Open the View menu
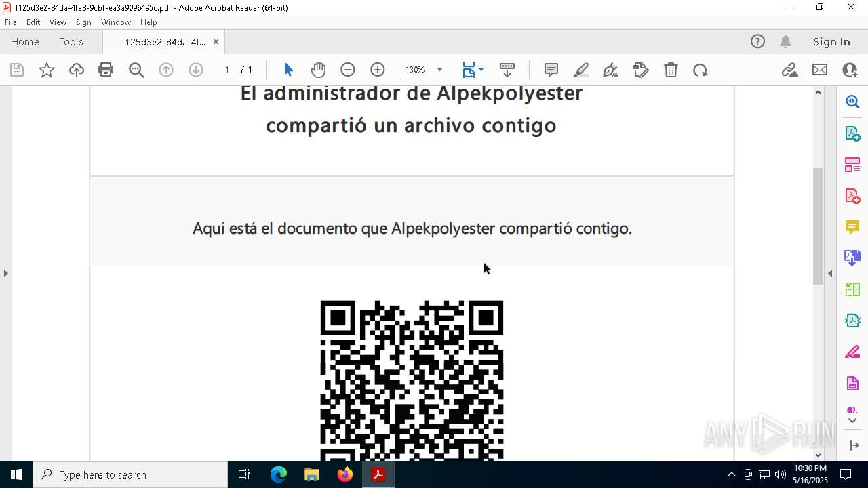Screen dimensions: 868x488 pos(58,22)
